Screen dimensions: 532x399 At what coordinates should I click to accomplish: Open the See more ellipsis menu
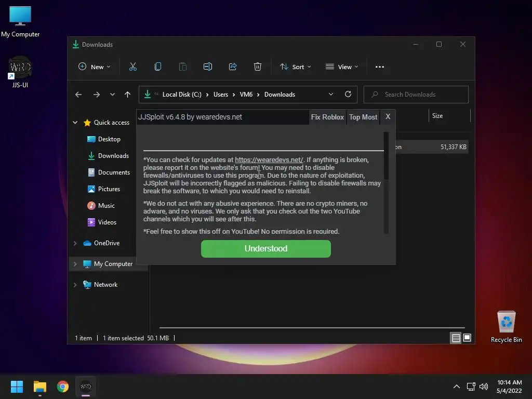(380, 67)
